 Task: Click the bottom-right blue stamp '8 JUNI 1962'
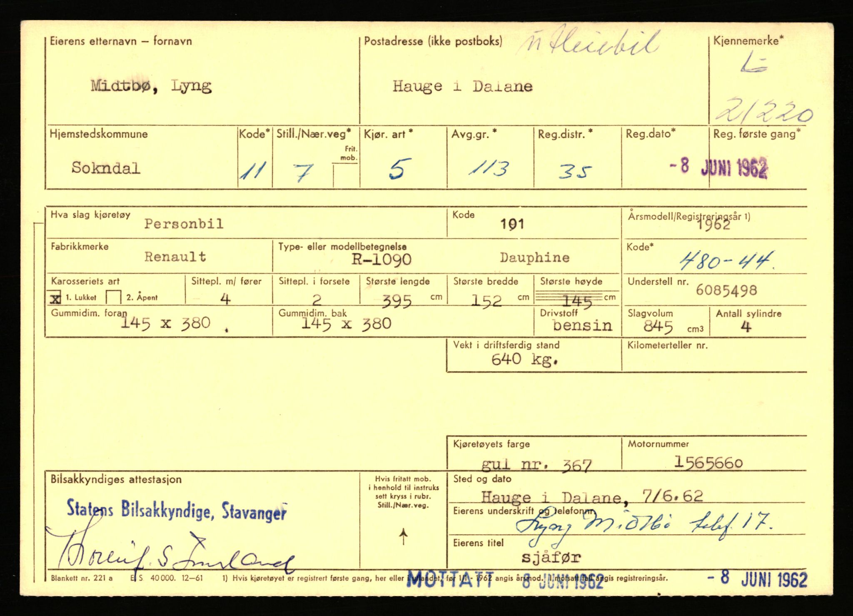[x=757, y=579]
